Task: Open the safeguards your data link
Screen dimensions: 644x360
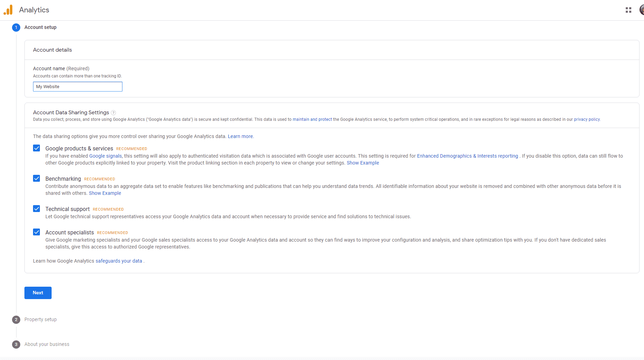Action: [x=119, y=261]
